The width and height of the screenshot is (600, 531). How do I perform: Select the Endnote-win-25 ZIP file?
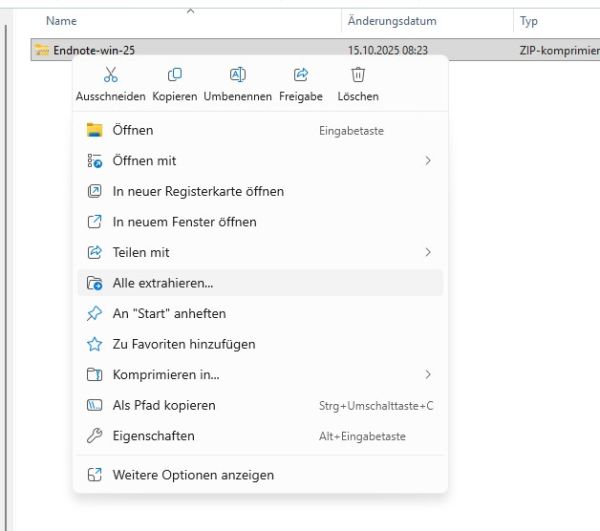pos(95,49)
